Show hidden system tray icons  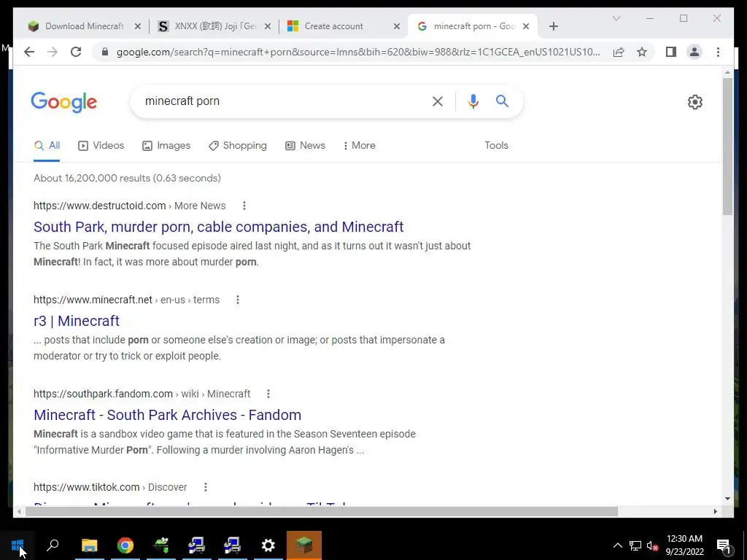point(617,545)
